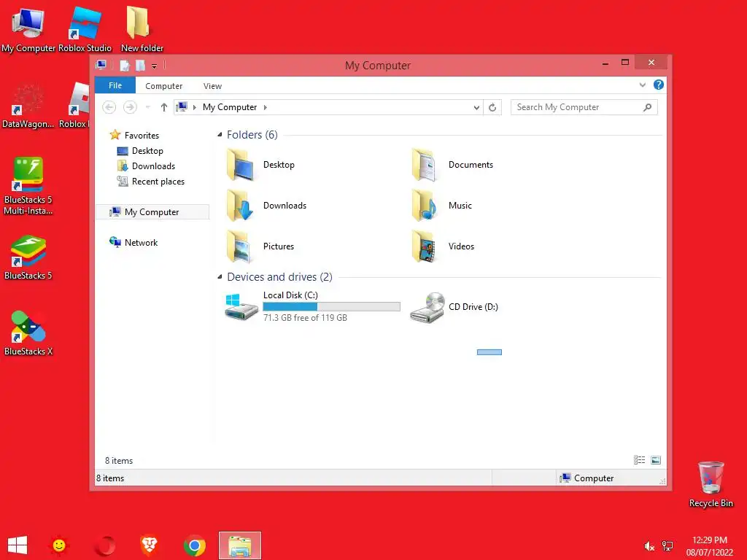This screenshot has width=747, height=560.
Task: Select My Computer in navigation pane
Action: pyautogui.click(x=152, y=212)
